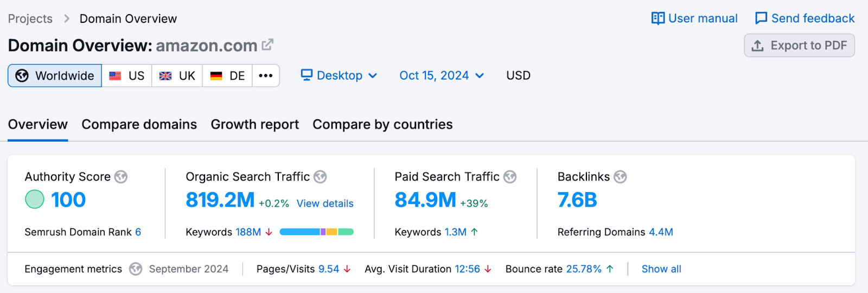Click Paid Search Traffic 84.9M

[x=425, y=200]
